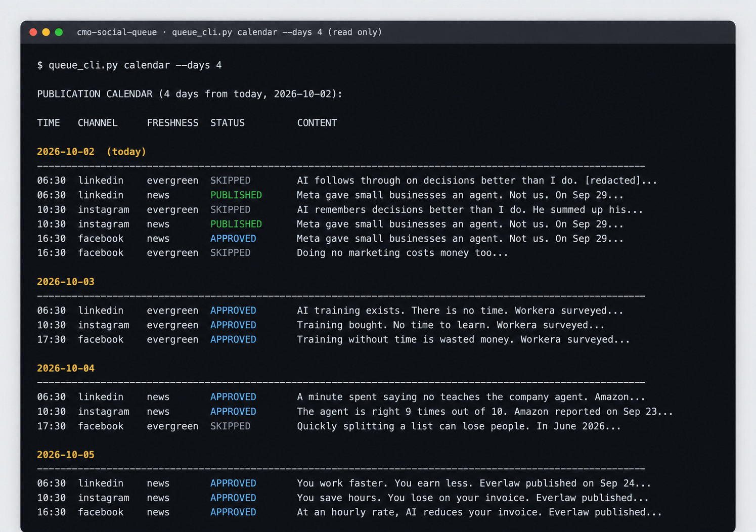Click the TIME column header
The image size is (756, 532).
(49, 123)
